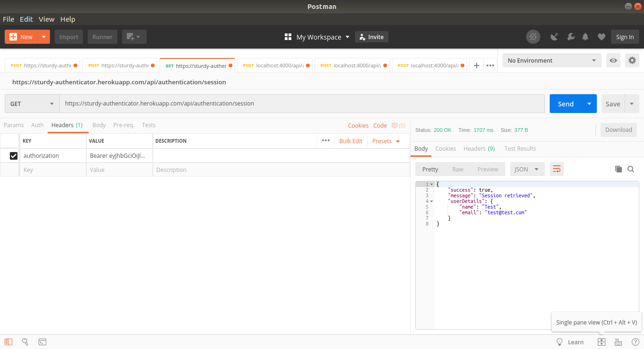This screenshot has width=644, height=349.
Task: Open tab options ellipsis menu
Action: (x=490, y=65)
